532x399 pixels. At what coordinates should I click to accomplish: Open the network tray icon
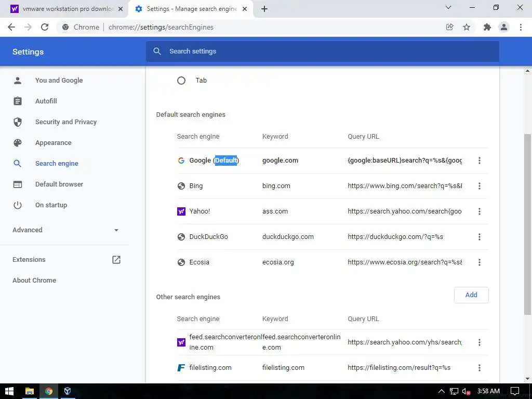454,391
